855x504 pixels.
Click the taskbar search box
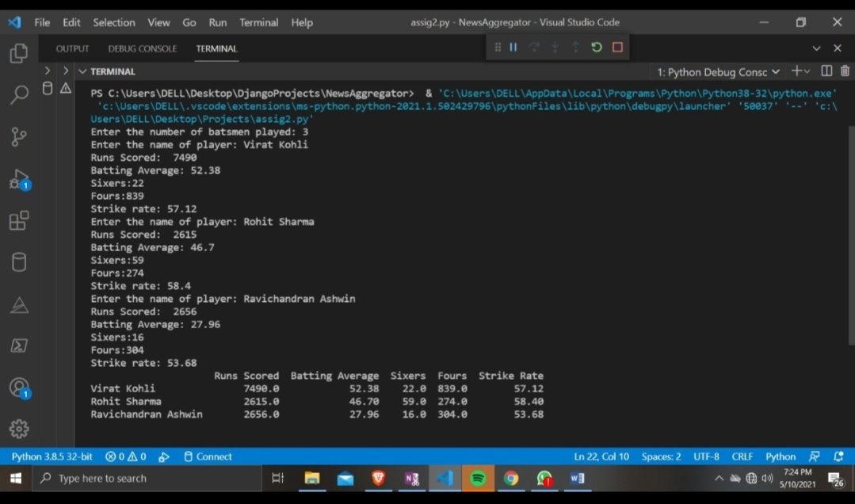pos(146,479)
